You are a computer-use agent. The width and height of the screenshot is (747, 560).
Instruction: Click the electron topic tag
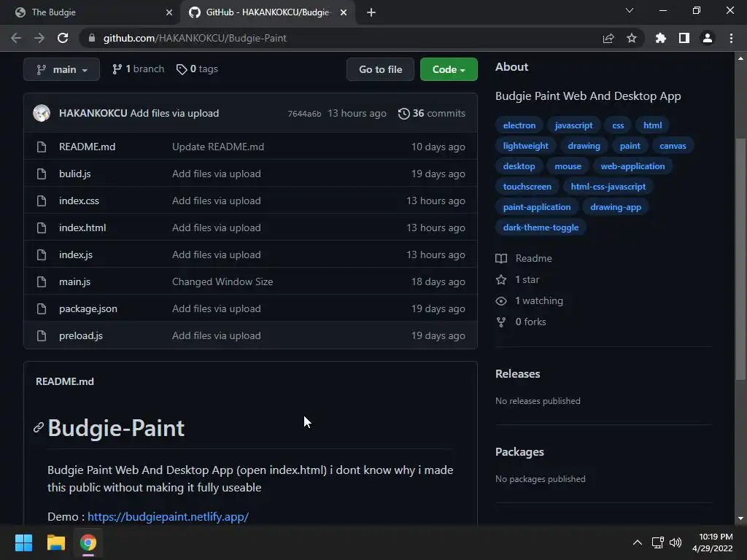coord(519,125)
